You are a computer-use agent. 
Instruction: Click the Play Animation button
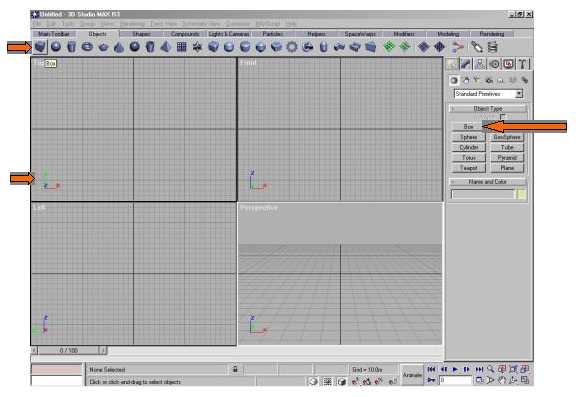click(x=455, y=369)
